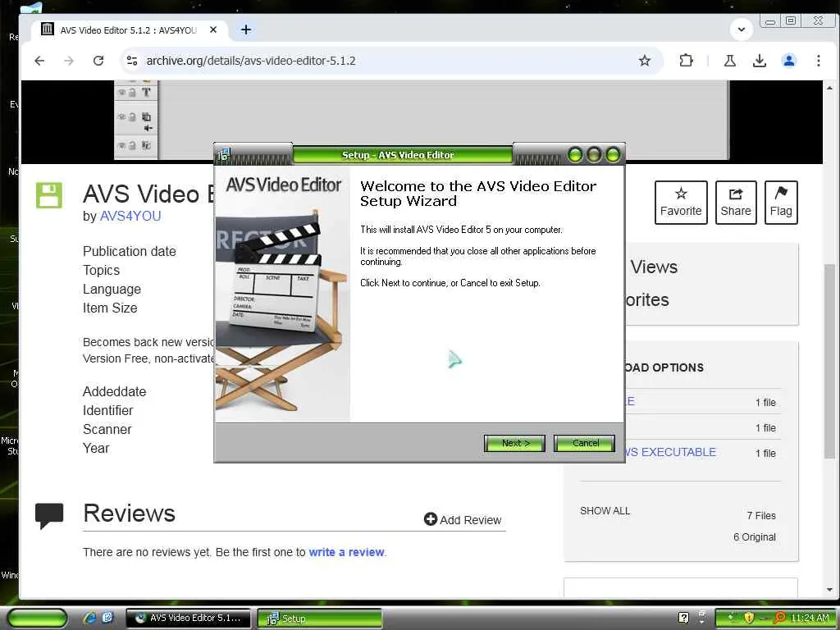Click the Scanner label
This screenshot has height=630, width=840.
point(107,429)
